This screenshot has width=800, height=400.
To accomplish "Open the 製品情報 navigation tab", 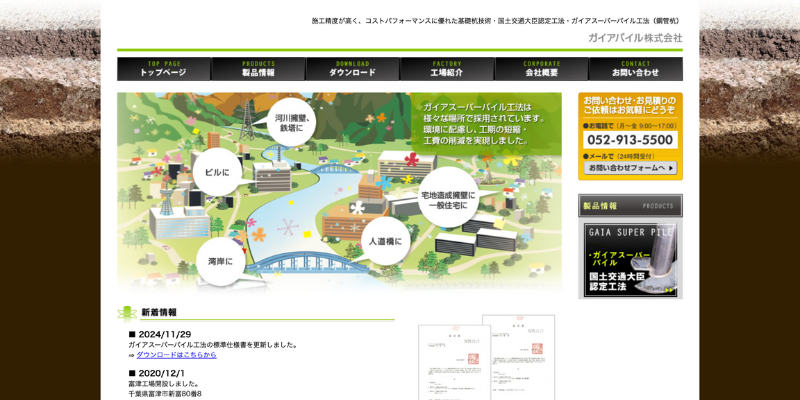I will tap(258, 69).
